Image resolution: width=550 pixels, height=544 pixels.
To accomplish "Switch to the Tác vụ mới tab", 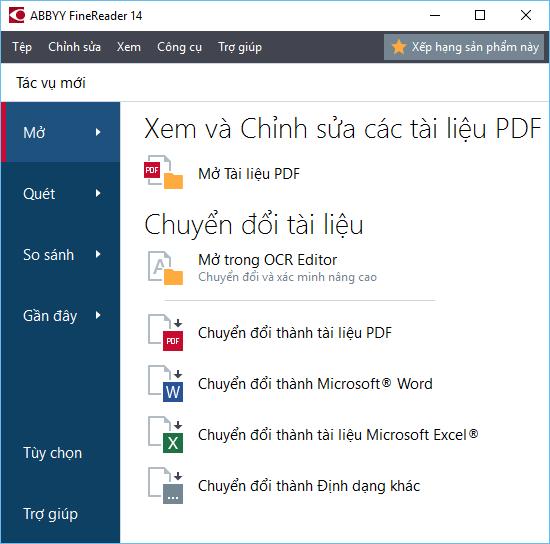I will coord(51,83).
